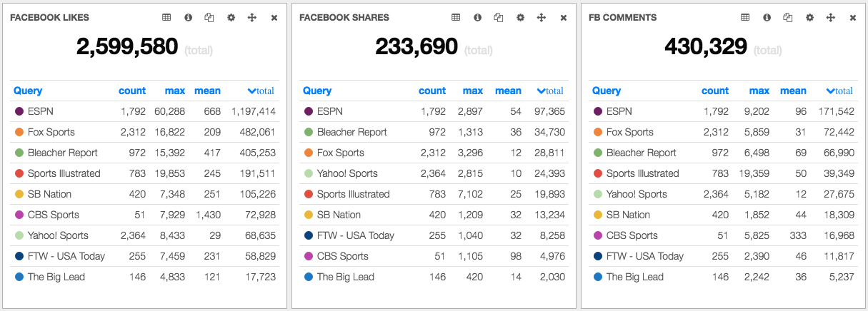Sort Facebook Shares by total column

coord(551,91)
